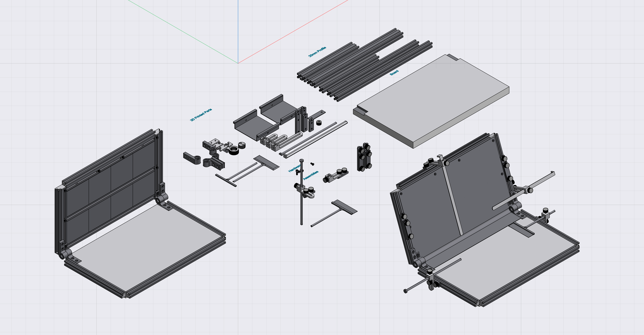Pick the large flat board slab model
644x335 pixels.
point(431,101)
